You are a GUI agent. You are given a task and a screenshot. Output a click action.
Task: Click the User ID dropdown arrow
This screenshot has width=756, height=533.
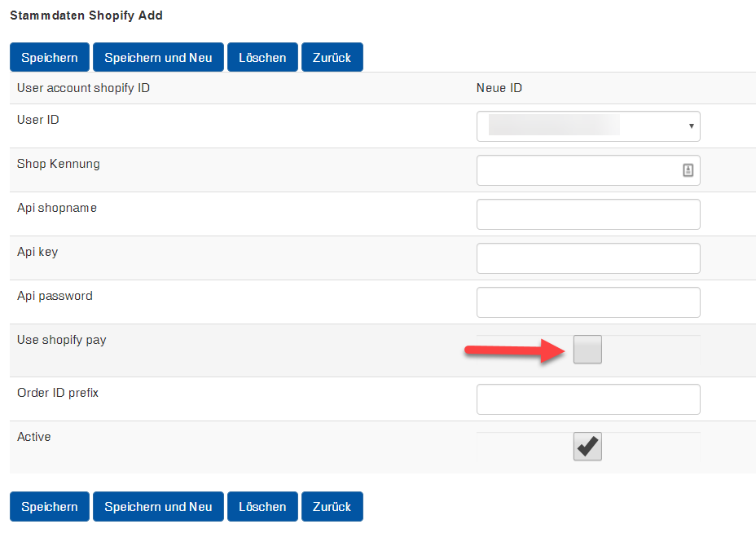tap(692, 126)
